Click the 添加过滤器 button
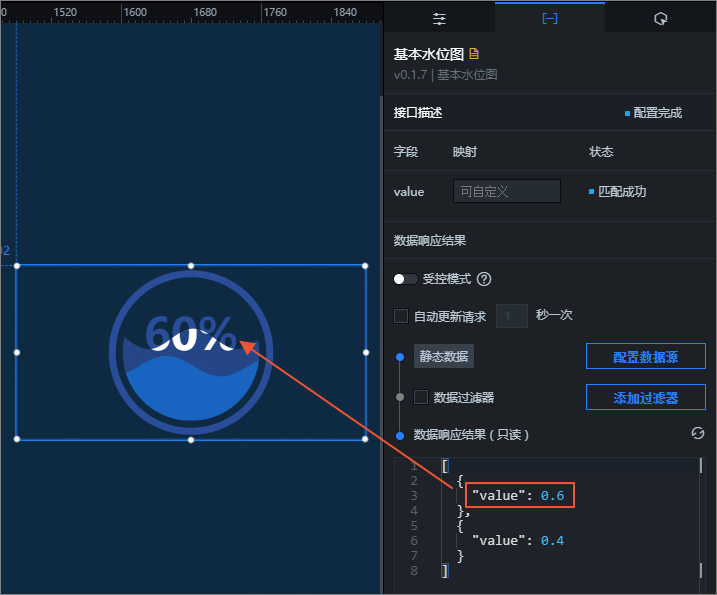This screenshot has width=717, height=595. click(646, 397)
